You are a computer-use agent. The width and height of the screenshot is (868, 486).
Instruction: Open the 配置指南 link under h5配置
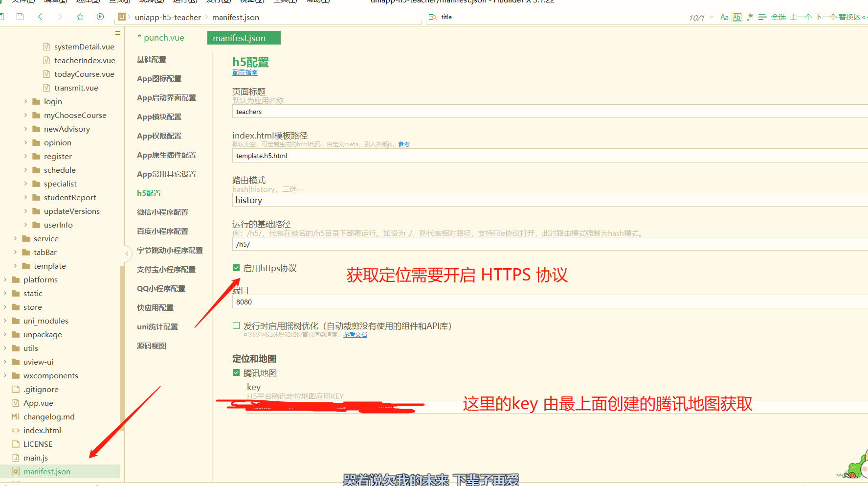245,72
